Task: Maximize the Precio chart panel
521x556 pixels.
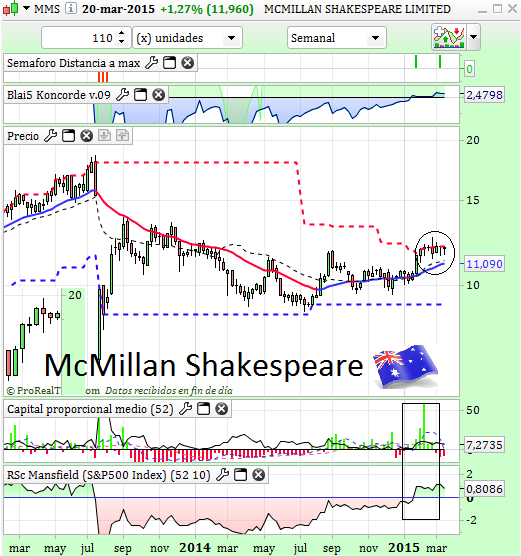Action: click(x=68, y=135)
